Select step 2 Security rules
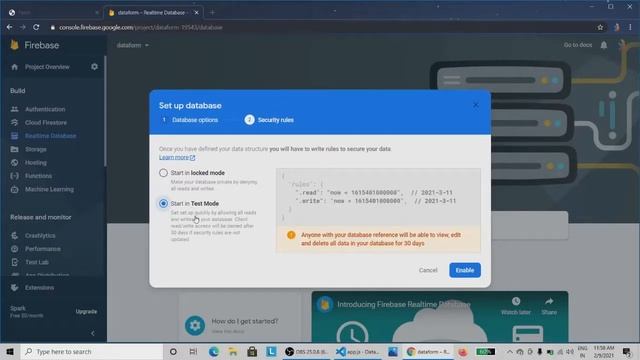Viewport: 640px width, 360px height. pyautogui.click(x=269, y=120)
